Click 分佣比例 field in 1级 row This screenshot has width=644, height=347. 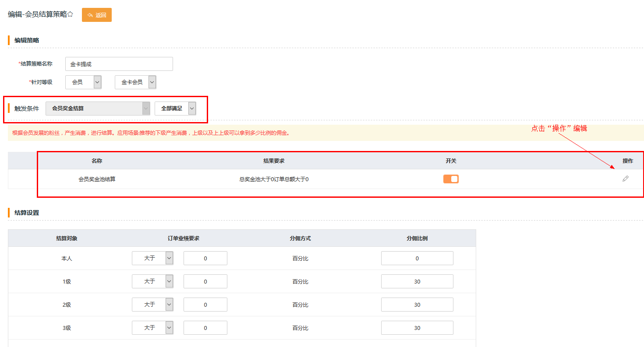tap(417, 281)
